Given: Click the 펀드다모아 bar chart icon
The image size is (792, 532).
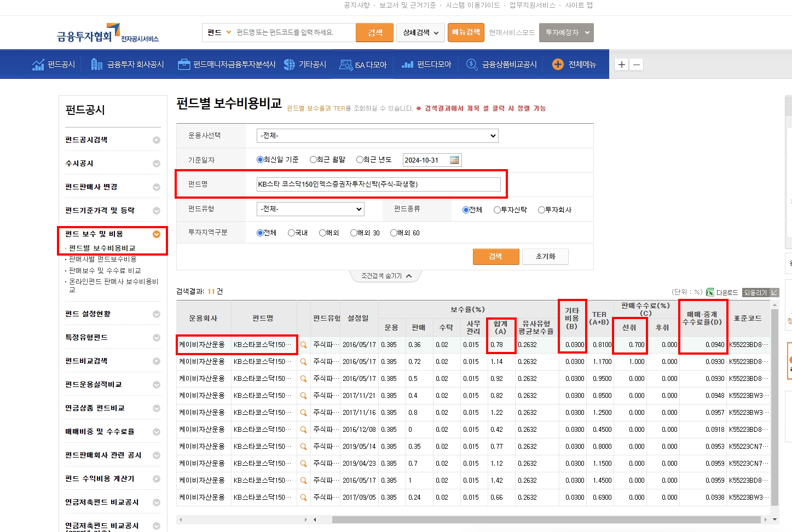Looking at the screenshot, I should (x=407, y=65).
